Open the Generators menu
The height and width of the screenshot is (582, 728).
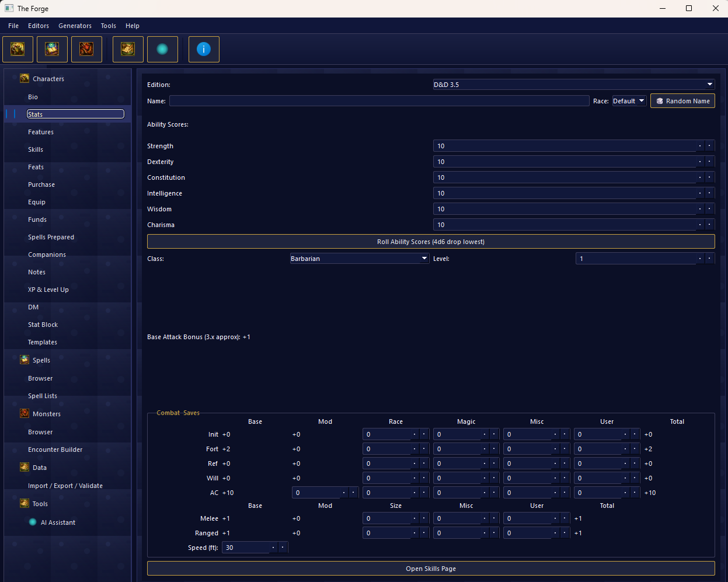[x=75, y=26]
